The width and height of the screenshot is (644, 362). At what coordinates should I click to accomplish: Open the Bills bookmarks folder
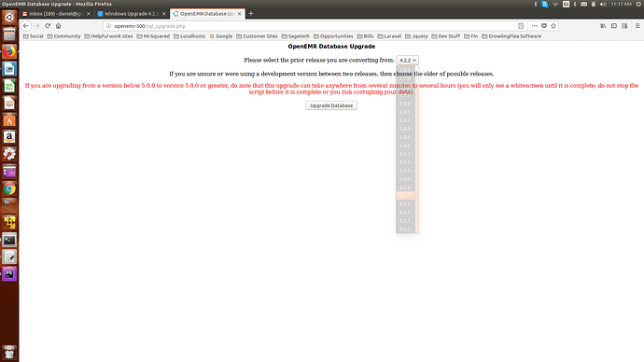click(365, 36)
